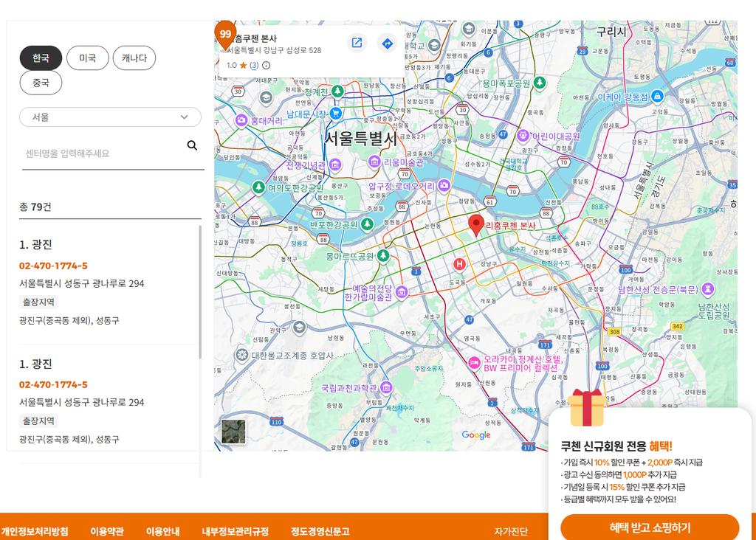Click the first 출장지역 label
This screenshot has width=756, height=540.
[38, 302]
